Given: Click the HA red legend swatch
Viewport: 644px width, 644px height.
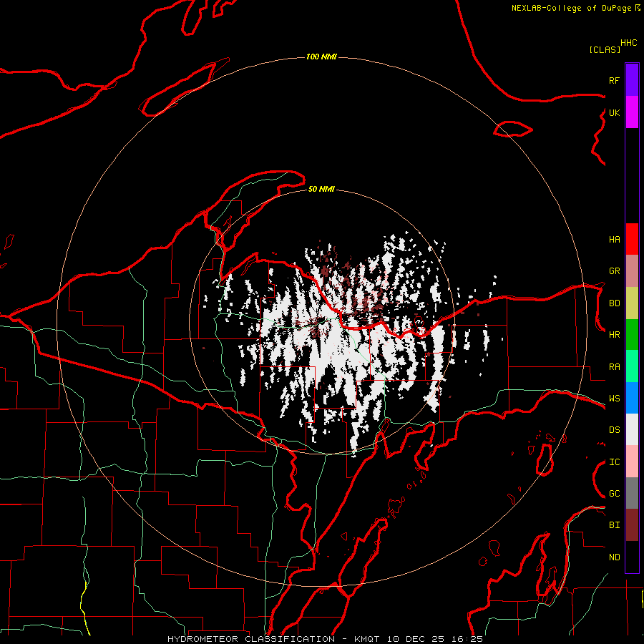Looking at the screenshot, I should click(x=632, y=239).
